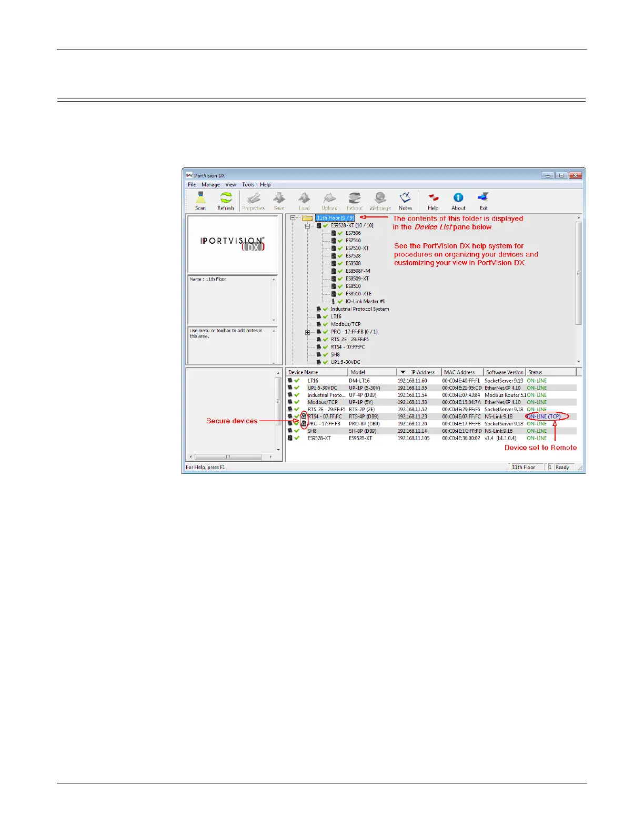Select RTS_2E - 29:FF:F5 tree item
Viewport: 644px width, 834px height.
[x=349, y=340]
